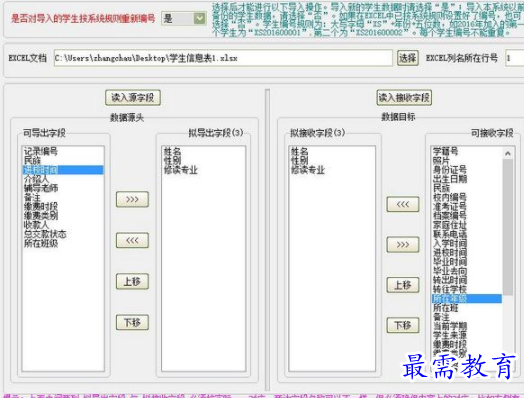The height and width of the screenshot is (398, 524).
Task: Click the 选择 button to browse Excel file
Action: 407,58
